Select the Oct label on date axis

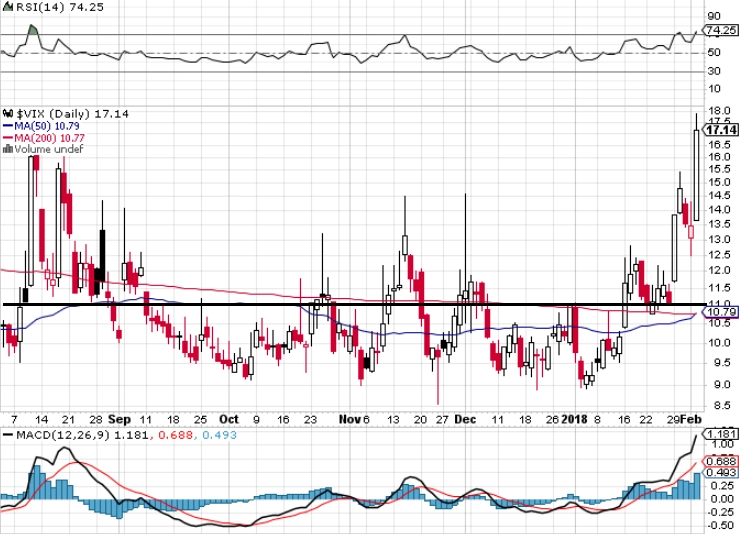[229, 419]
